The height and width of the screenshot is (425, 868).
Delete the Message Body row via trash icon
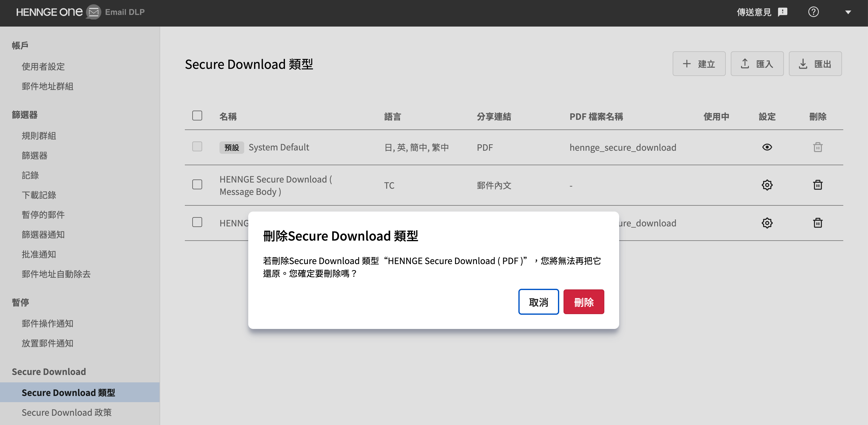pos(817,185)
